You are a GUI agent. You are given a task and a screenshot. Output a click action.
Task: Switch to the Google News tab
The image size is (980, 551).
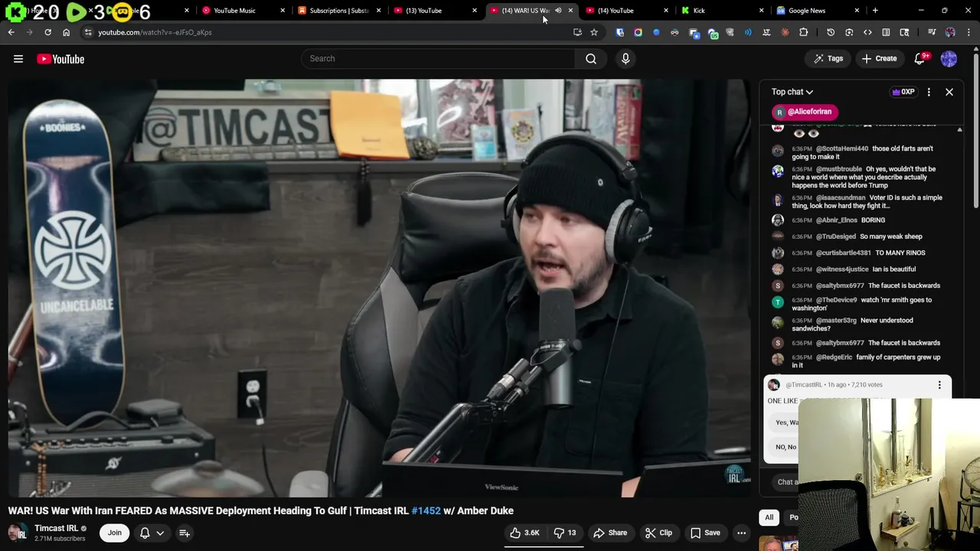818,11
